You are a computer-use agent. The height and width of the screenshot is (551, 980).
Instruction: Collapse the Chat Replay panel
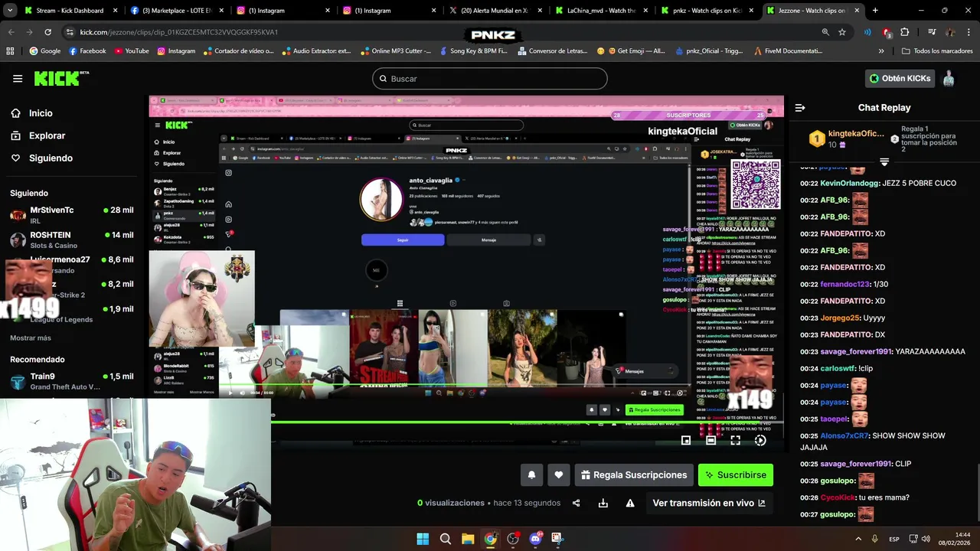click(x=800, y=108)
